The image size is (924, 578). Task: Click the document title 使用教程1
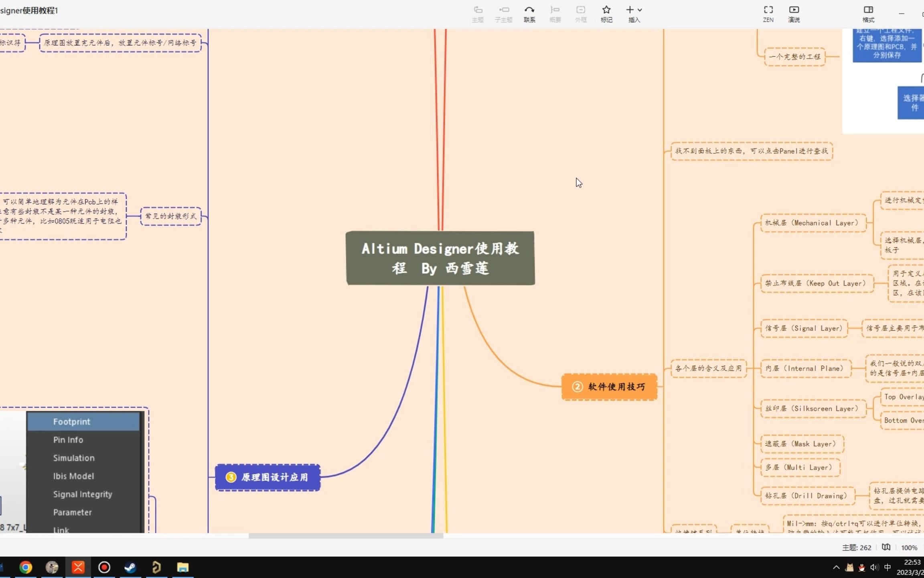(29, 10)
